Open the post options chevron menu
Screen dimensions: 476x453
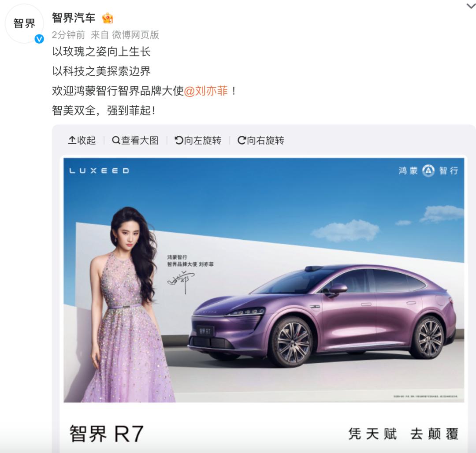pos(471,6)
